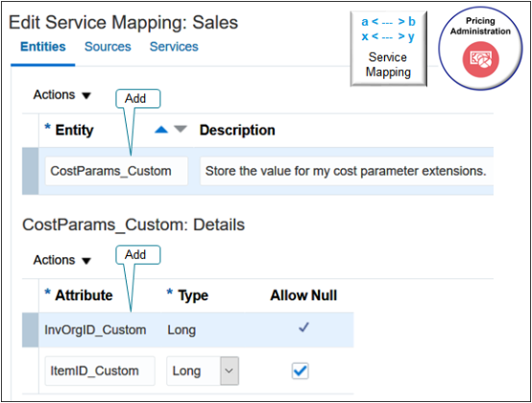Switch to the Services tab

pos(174,47)
